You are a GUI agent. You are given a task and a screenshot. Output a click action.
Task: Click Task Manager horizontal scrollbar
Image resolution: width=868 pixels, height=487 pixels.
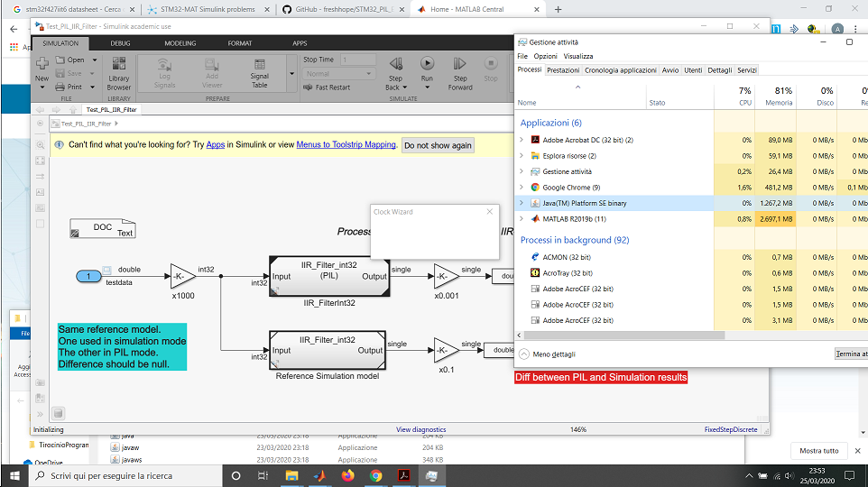[x=623, y=335]
